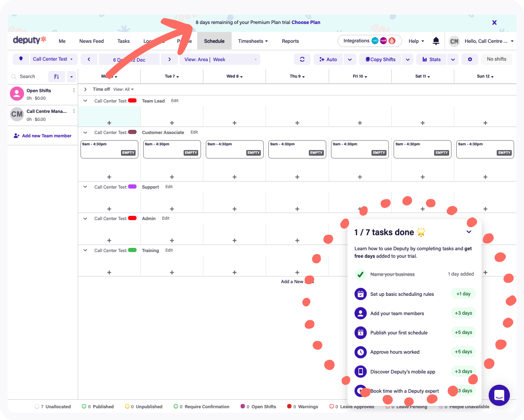
Task: Edit the Customer Associate area
Action: click(x=194, y=132)
